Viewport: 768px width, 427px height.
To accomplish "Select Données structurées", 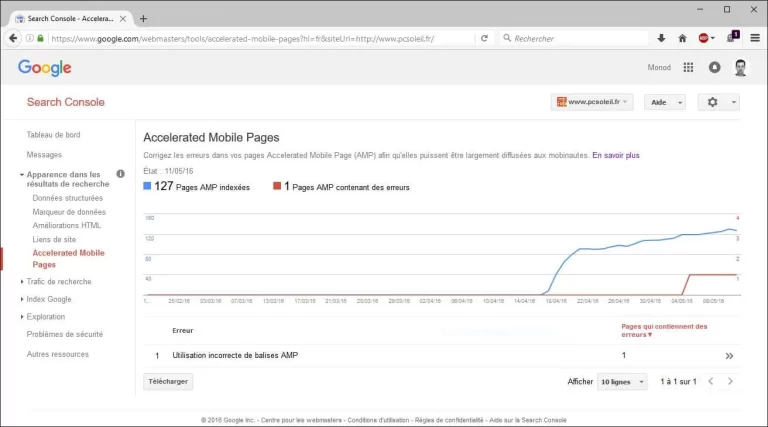I will click(68, 198).
